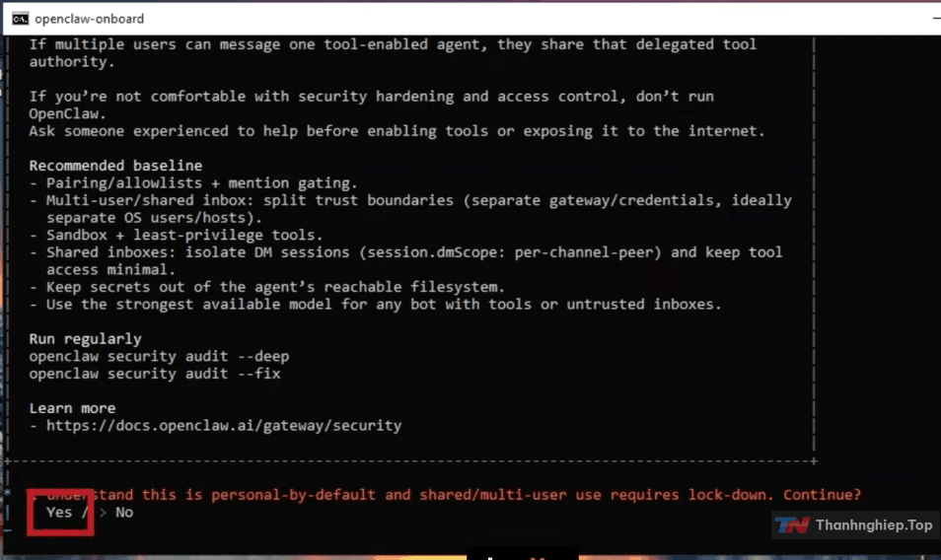
Task: Click the 'Multi-user/shared inbox' baseline line
Action: click(x=410, y=209)
